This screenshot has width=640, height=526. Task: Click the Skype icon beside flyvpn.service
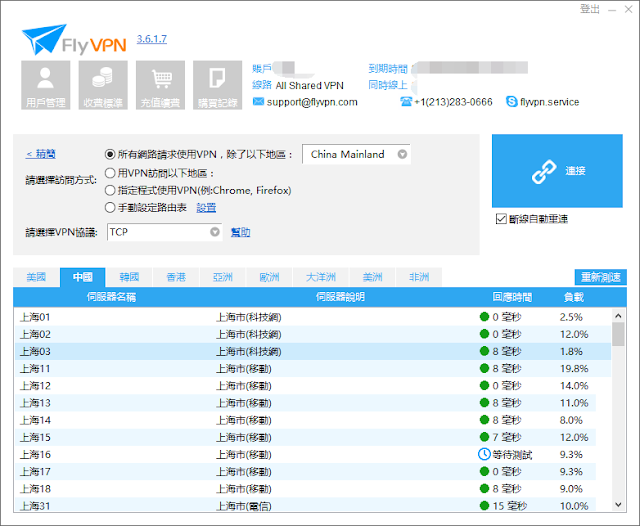(x=511, y=101)
